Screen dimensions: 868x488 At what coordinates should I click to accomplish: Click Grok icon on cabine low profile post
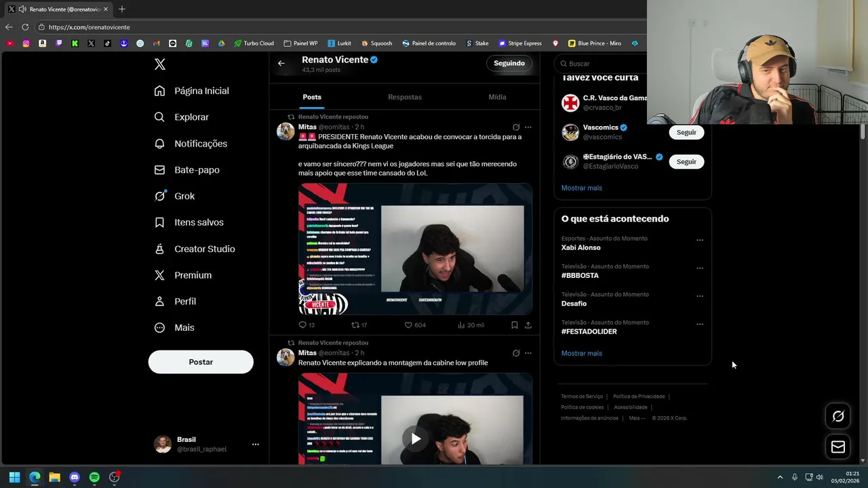point(516,352)
